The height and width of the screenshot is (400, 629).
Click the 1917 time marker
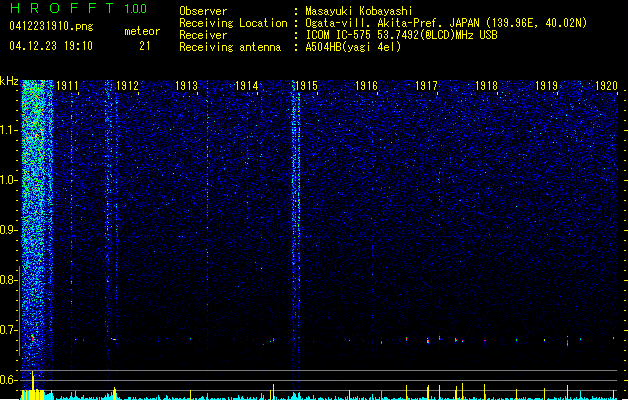(426, 86)
